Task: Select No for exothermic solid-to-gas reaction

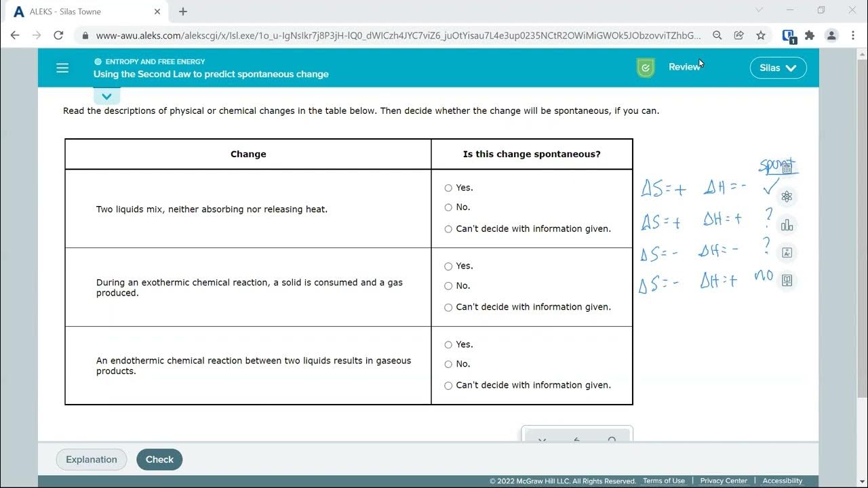Action: point(448,286)
